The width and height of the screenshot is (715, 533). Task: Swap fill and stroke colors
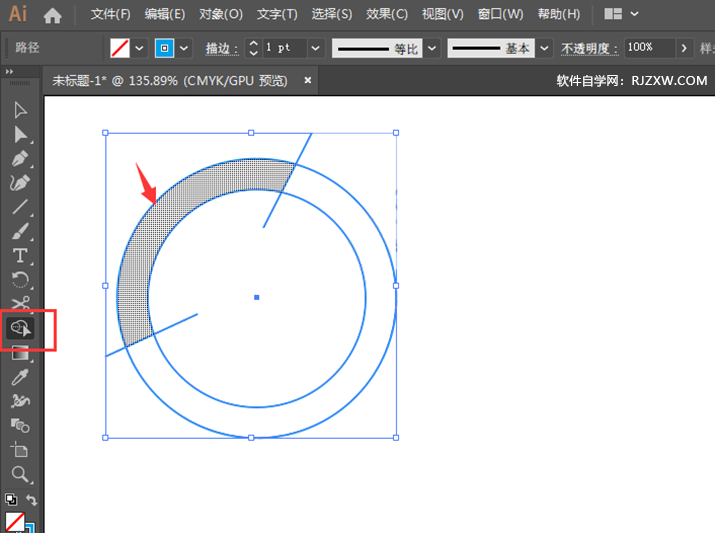[x=31, y=500]
